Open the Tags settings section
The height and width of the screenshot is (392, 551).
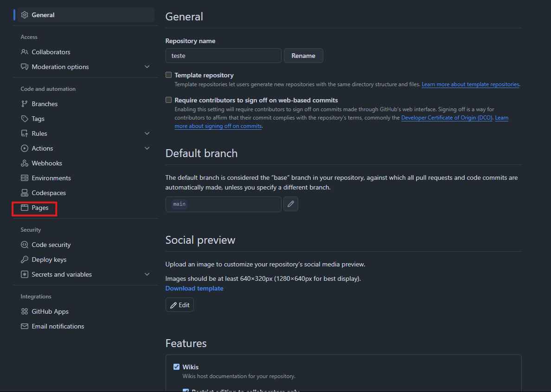[x=86, y=119]
